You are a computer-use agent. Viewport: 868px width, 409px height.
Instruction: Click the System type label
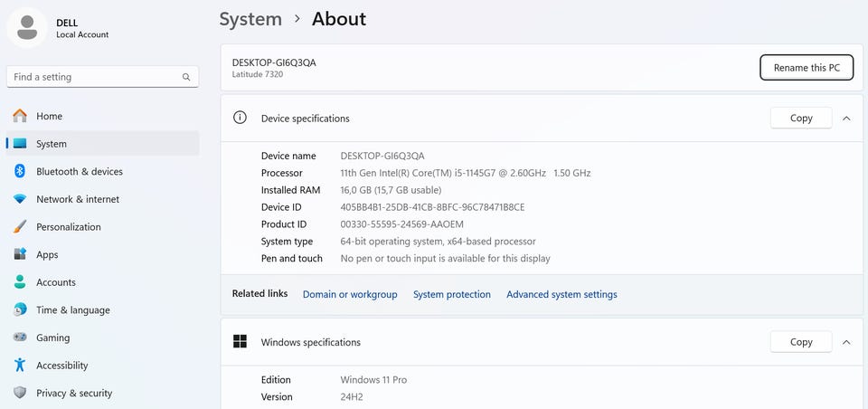(287, 242)
